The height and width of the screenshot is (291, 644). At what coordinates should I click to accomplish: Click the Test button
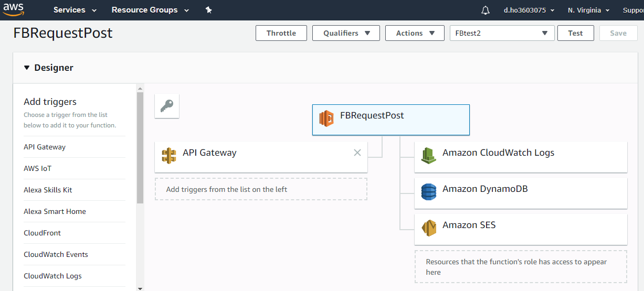[x=575, y=33]
